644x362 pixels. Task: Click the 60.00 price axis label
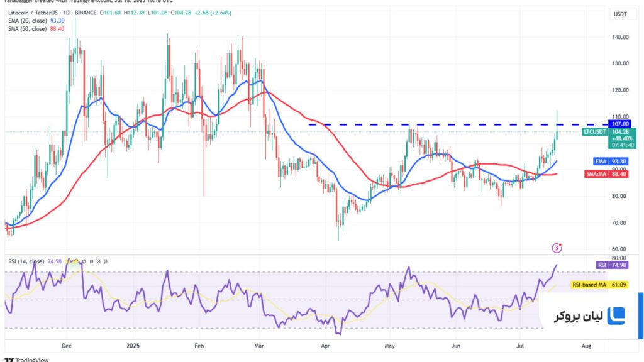tap(619, 249)
